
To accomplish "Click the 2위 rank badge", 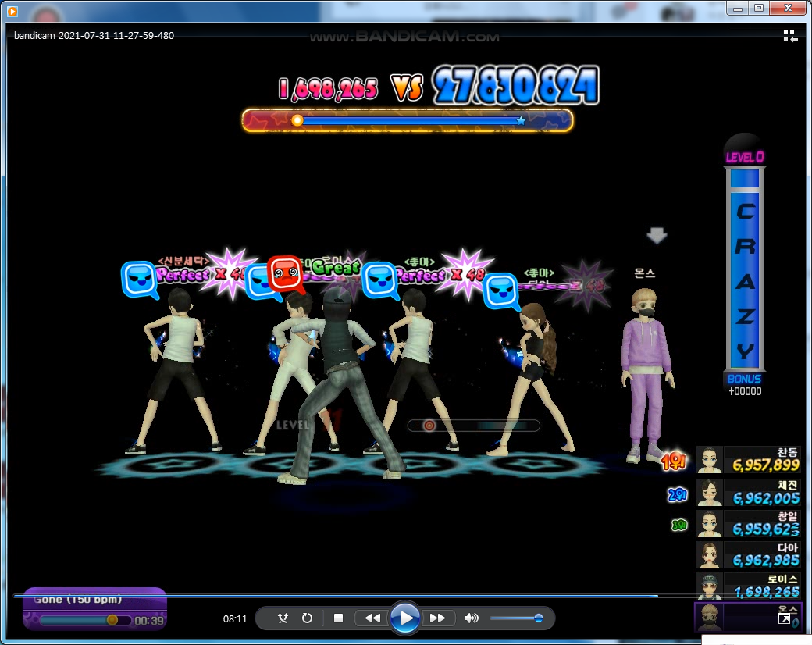I will point(678,495).
